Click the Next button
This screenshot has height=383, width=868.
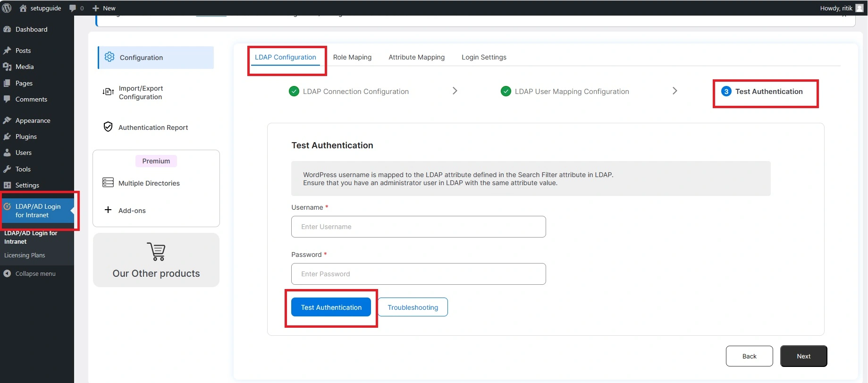point(804,356)
